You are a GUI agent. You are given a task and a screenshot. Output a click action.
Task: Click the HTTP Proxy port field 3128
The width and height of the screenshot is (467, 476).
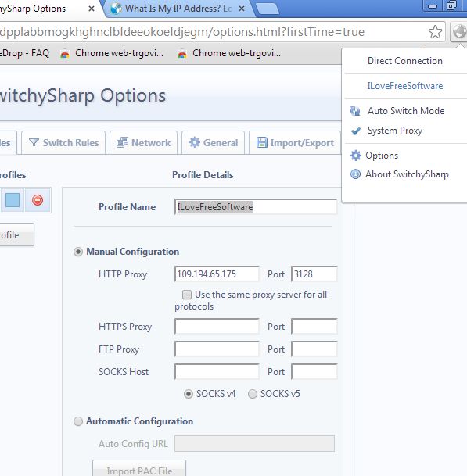coord(314,274)
